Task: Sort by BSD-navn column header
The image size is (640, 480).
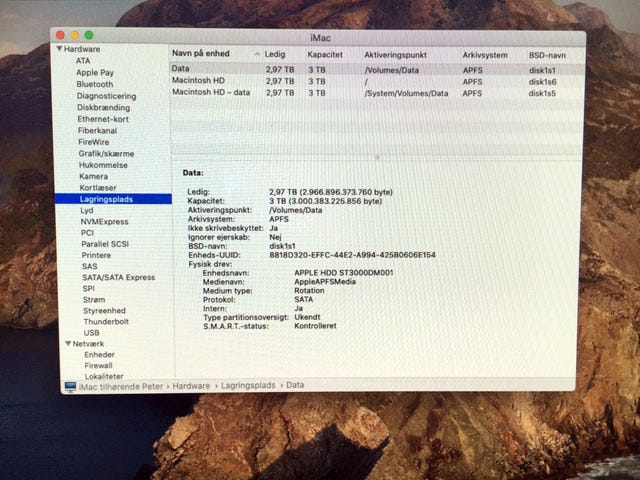Action: click(x=547, y=56)
